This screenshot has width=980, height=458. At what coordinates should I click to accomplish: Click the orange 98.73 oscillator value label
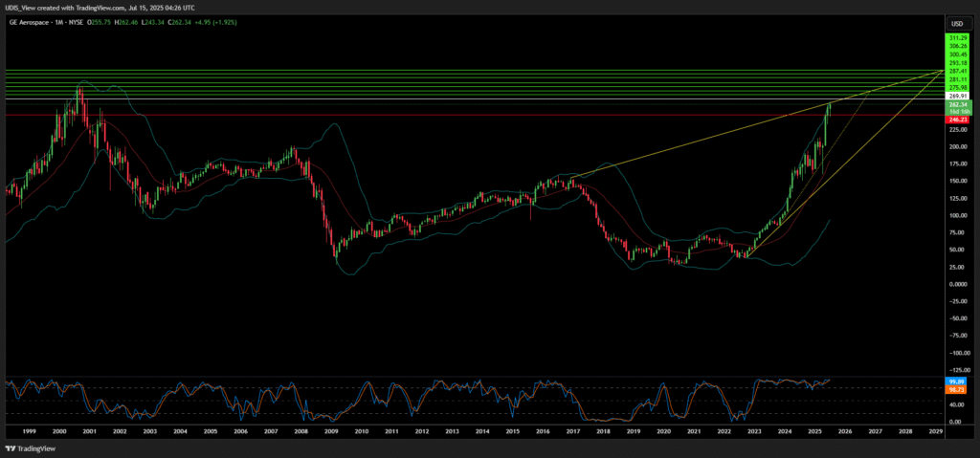955,389
